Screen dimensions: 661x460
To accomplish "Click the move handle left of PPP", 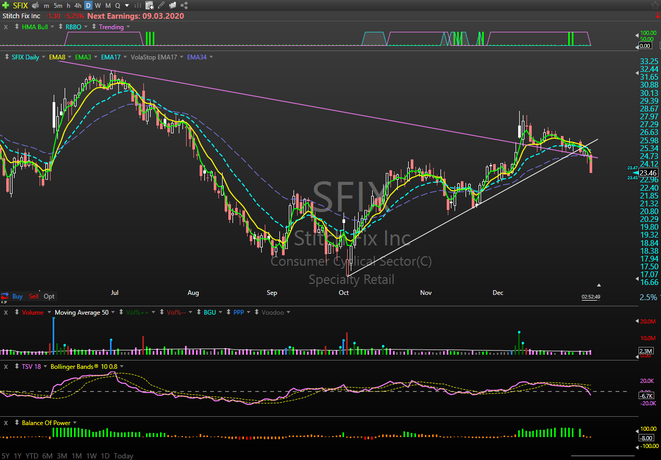I will [x=228, y=312].
